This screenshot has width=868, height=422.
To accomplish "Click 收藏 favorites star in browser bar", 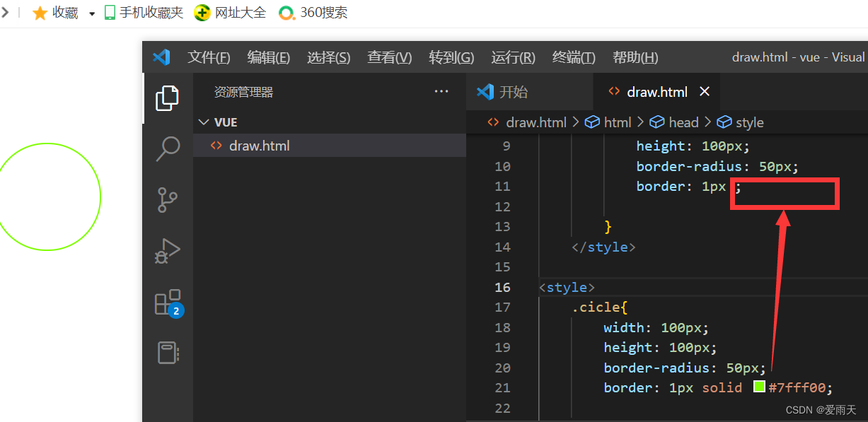I will (55, 13).
